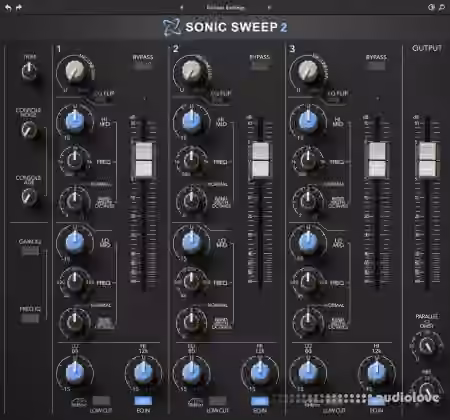Click channel 1 LO shelf blue knob
The image size is (450, 420).
click(x=75, y=372)
